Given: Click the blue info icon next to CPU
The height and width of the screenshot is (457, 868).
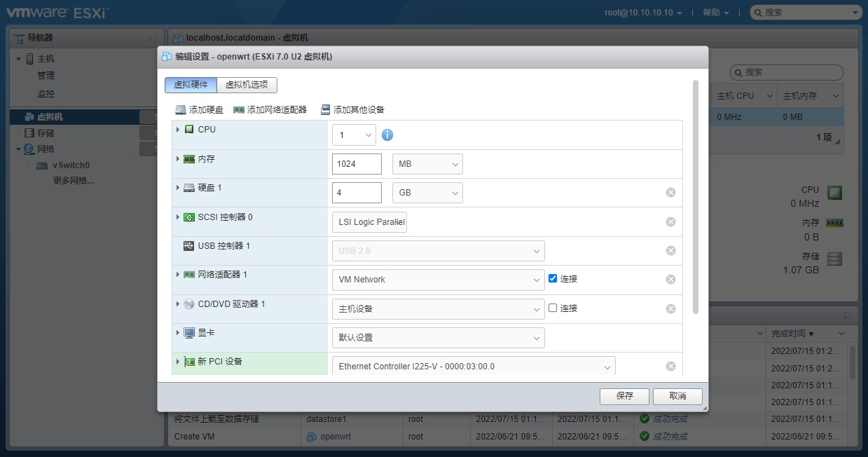Looking at the screenshot, I should [387, 135].
